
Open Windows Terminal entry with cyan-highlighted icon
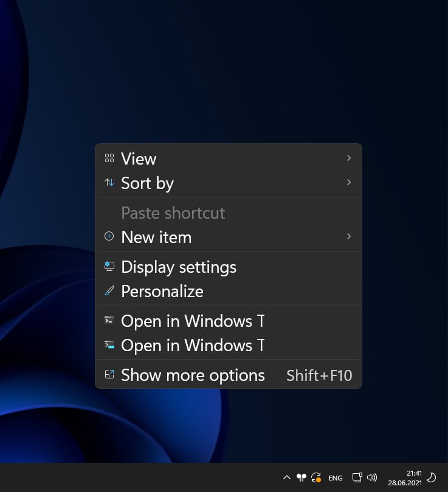[228, 345]
